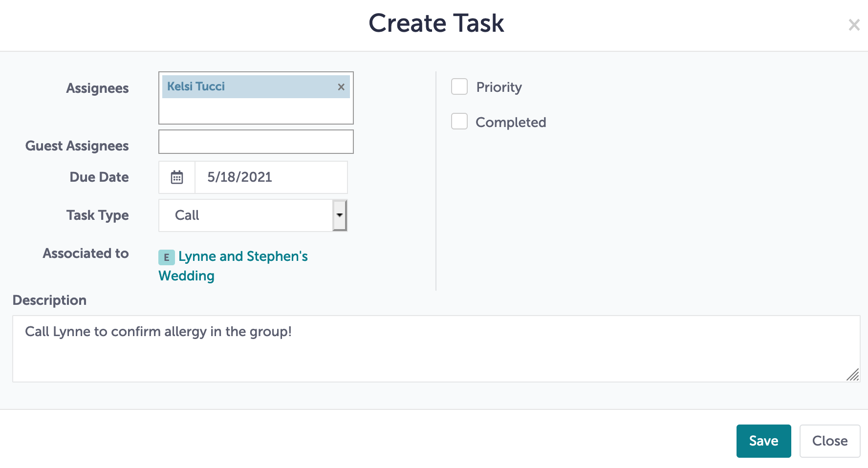
Task: Focus the Guest Assignees input field
Action: 256,142
